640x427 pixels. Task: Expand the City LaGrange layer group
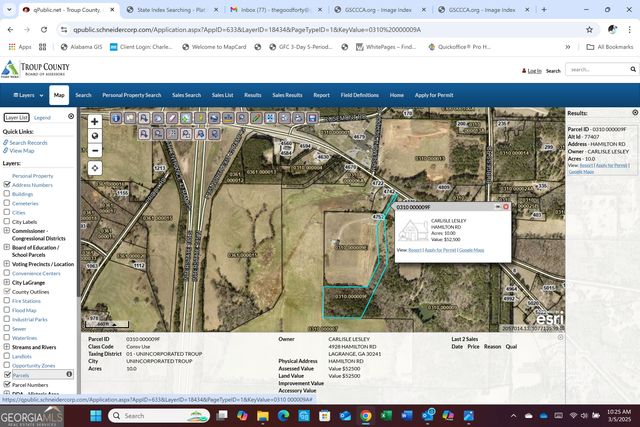pos(7,282)
